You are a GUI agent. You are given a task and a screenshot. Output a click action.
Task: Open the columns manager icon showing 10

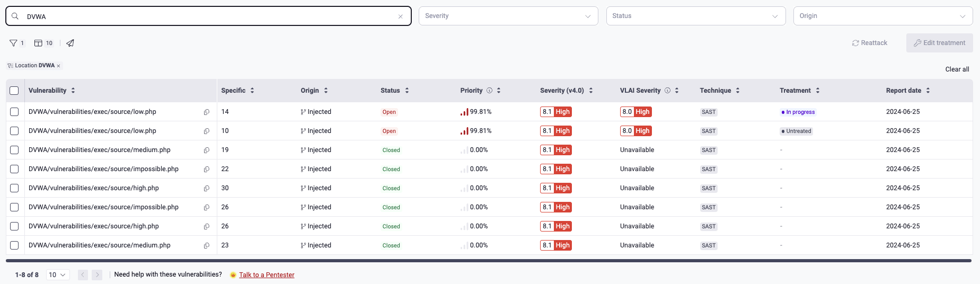coord(38,43)
